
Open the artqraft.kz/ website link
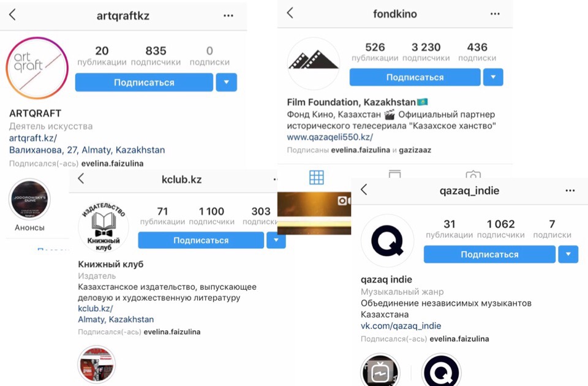point(33,138)
